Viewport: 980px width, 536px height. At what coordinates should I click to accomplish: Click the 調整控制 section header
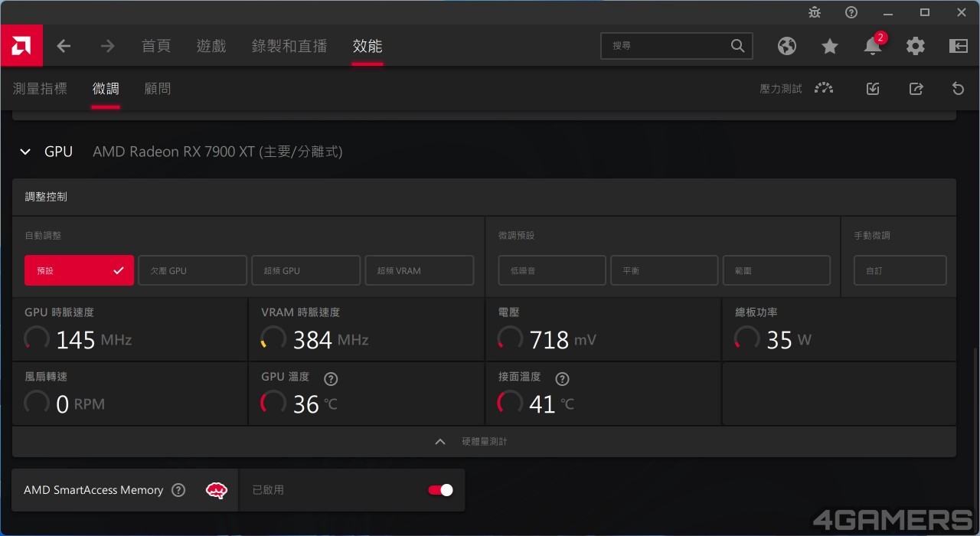[x=46, y=197]
